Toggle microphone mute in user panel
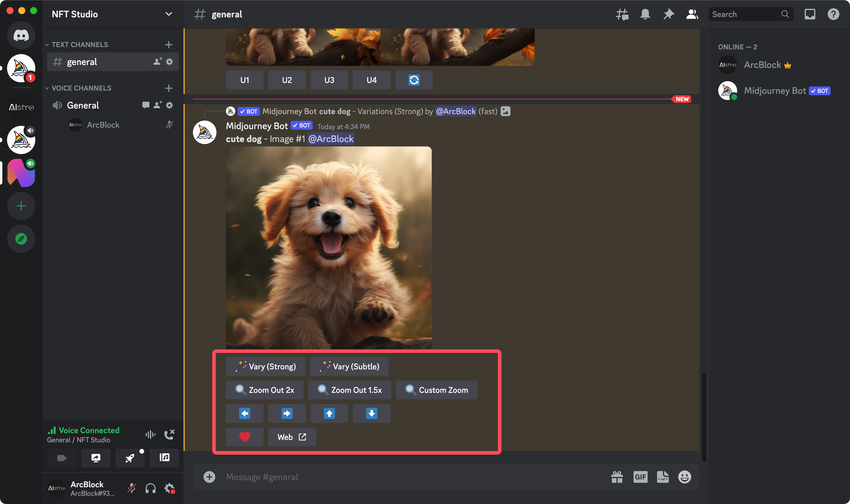This screenshot has height=504, width=850. point(132,488)
